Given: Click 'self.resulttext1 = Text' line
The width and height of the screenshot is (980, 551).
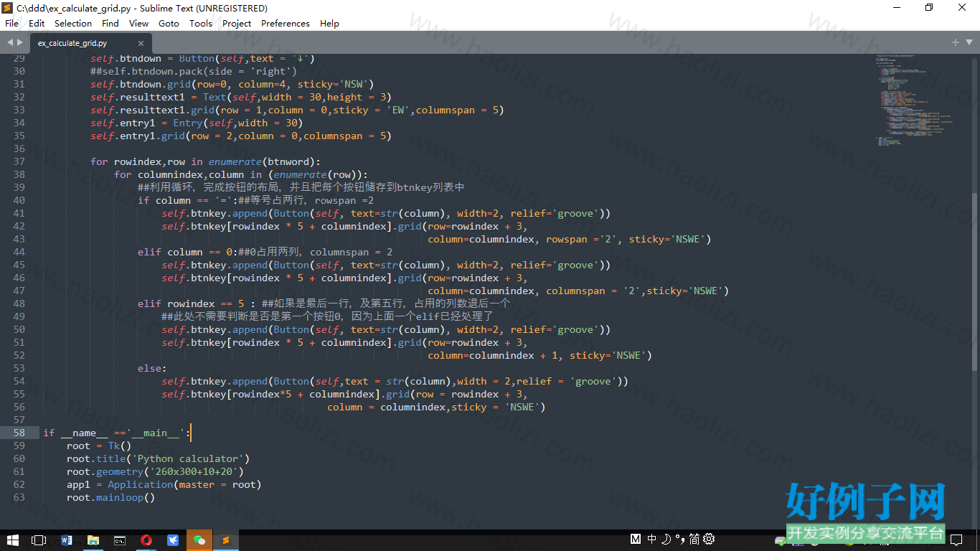Looking at the screenshot, I should [x=241, y=97].
